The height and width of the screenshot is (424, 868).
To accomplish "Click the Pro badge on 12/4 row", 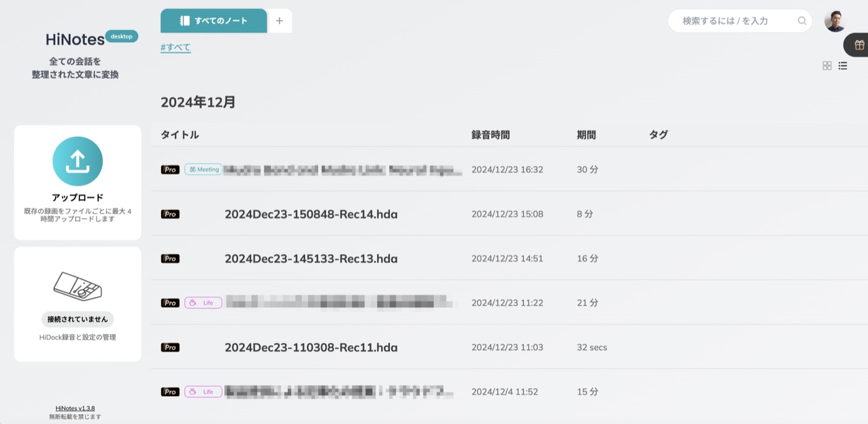I will (x=170, y=392).
